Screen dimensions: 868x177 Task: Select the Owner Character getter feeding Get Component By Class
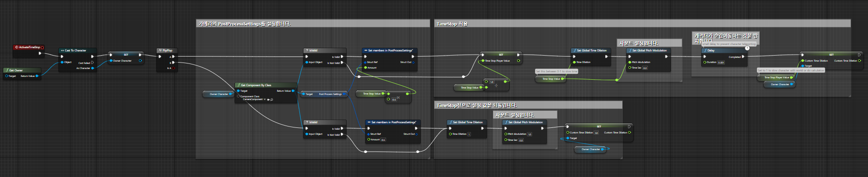[x=218, y=94]
